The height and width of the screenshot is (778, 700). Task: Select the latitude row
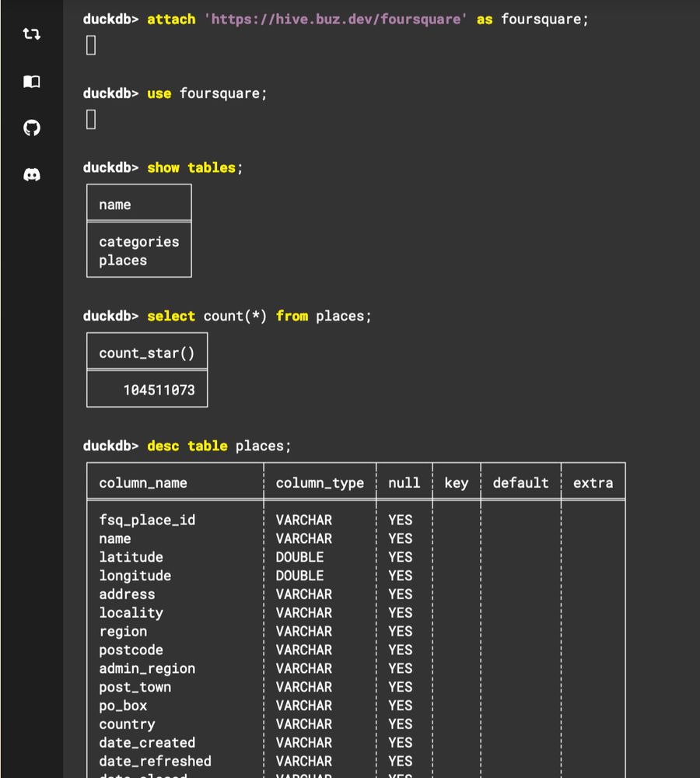click(x=355, y=557)
